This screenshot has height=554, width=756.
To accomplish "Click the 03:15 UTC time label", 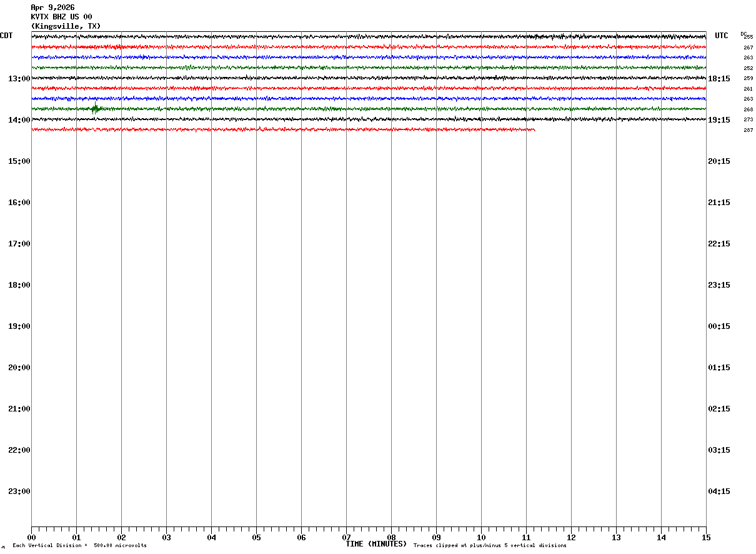I will click(x=719, y=450).
